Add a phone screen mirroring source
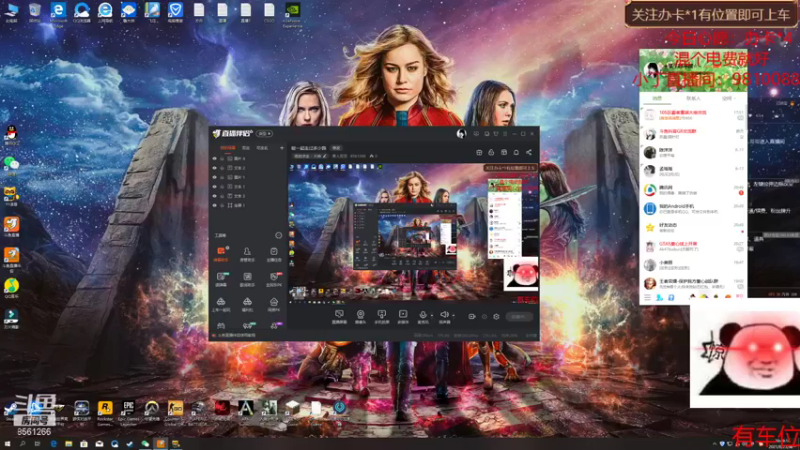The width and height of the screenshot is (800, 450). 382,317
